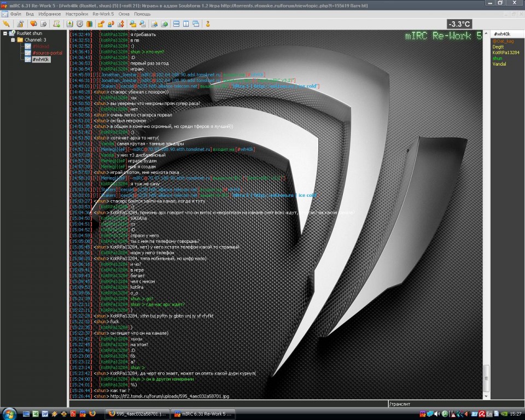Launch Firefox from quick launch bar
Screen dimensions: 525x420
92,413
